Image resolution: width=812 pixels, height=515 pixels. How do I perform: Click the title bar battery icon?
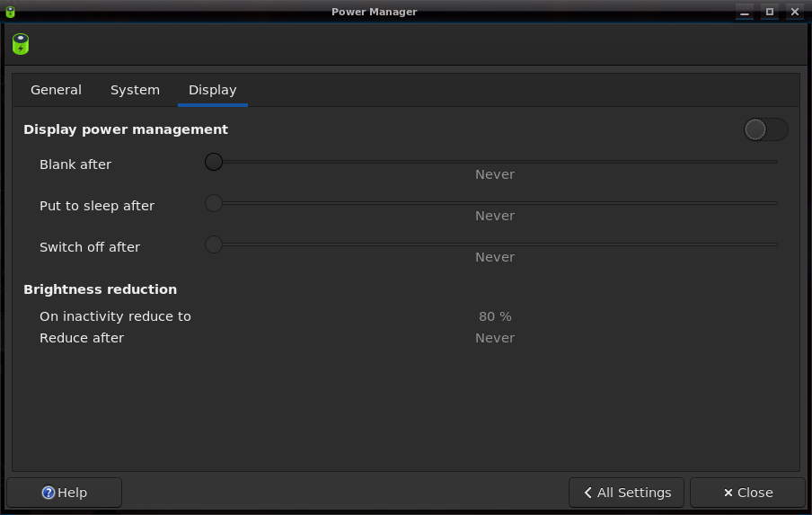10,12
